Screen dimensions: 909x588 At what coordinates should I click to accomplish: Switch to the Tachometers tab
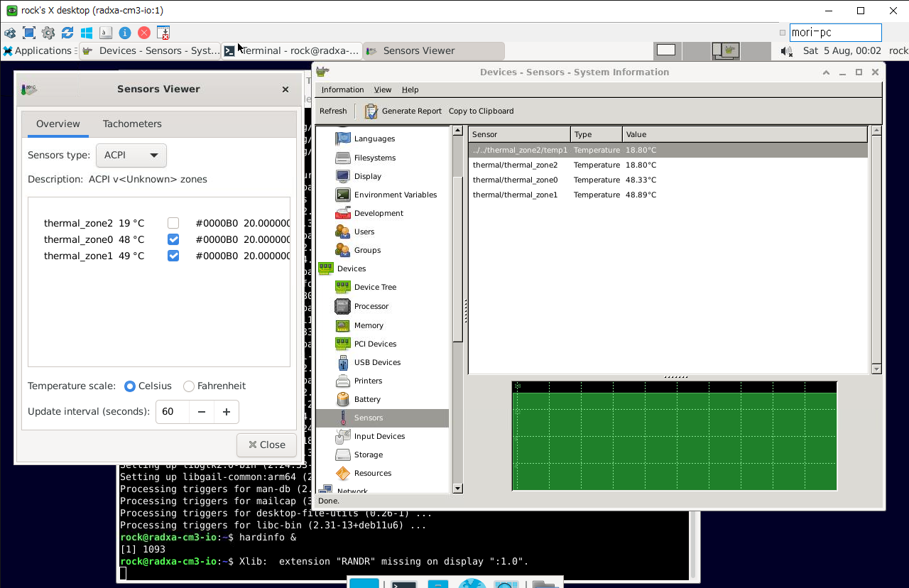[x=132, y=124]
